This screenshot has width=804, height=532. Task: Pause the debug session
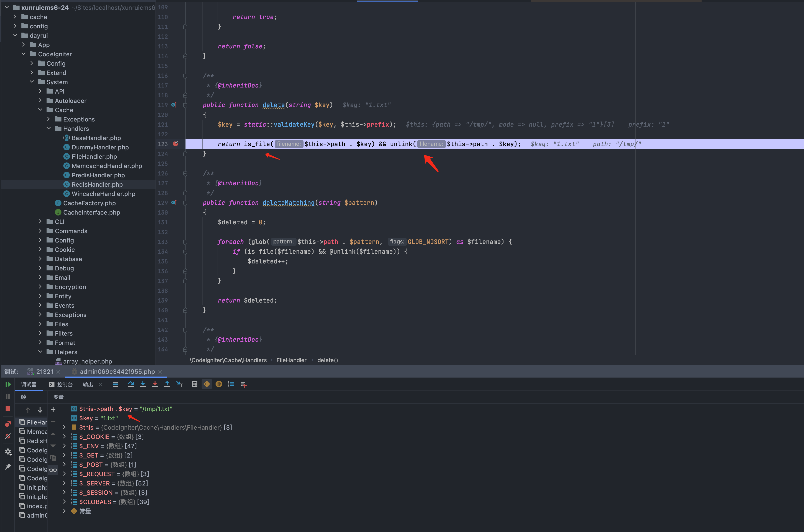(8, 396)
